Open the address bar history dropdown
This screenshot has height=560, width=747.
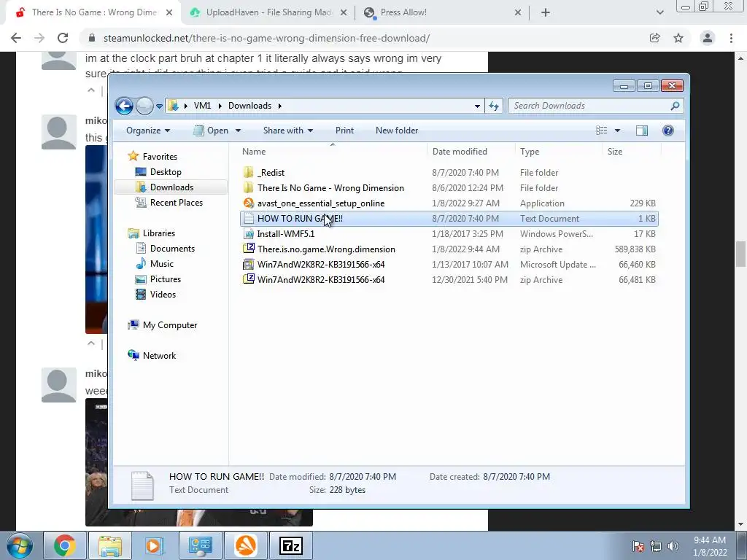[477, 106]
